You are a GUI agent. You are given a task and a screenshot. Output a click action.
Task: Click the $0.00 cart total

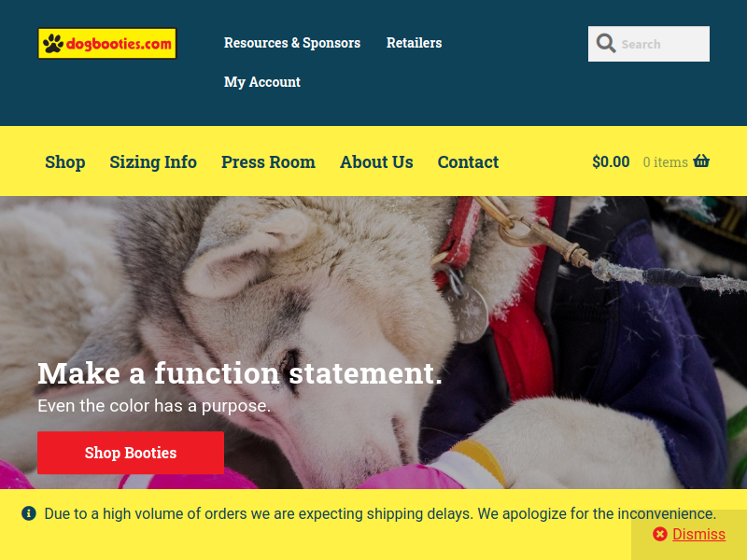click(x=611, y=161)
